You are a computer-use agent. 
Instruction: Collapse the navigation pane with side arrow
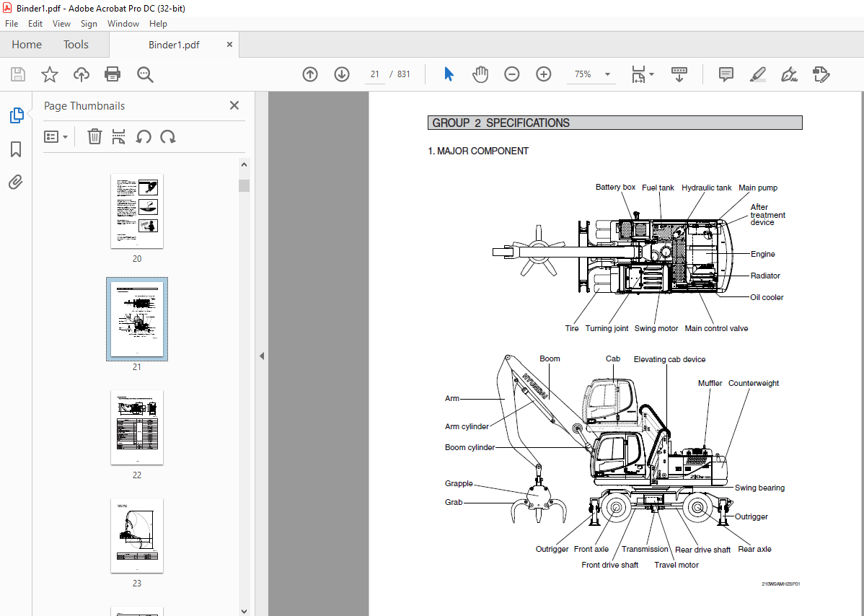(262, 356)
